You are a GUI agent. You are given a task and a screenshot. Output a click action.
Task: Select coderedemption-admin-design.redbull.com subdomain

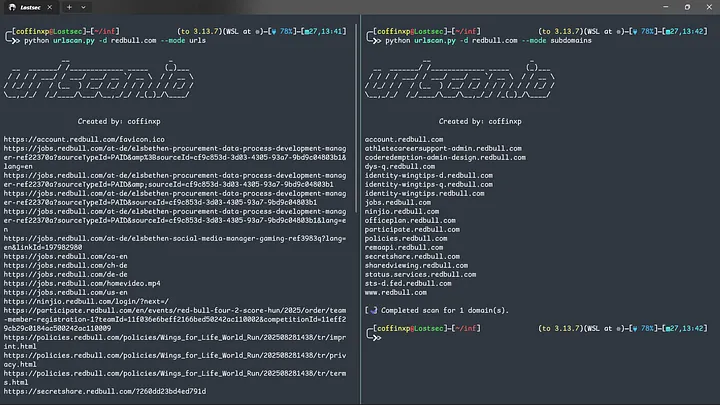(445, 157)
